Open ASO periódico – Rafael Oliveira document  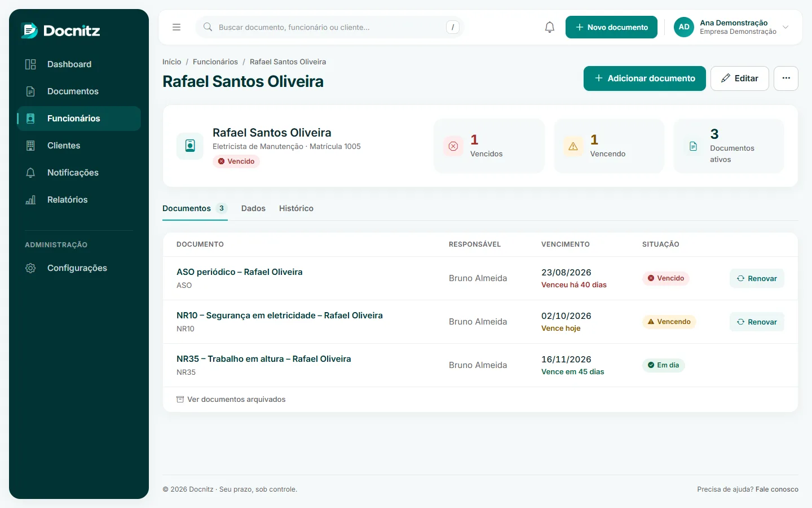tap(240, 272)
